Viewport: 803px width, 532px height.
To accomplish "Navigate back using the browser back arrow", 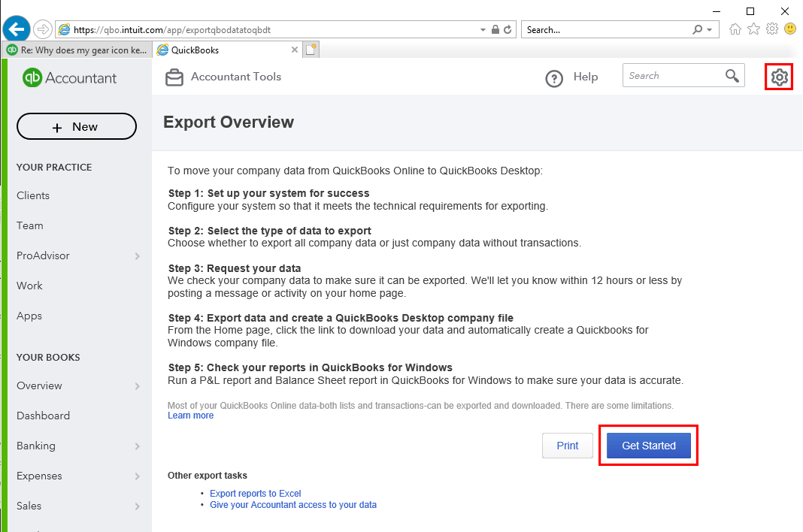I will coord(16,29).
